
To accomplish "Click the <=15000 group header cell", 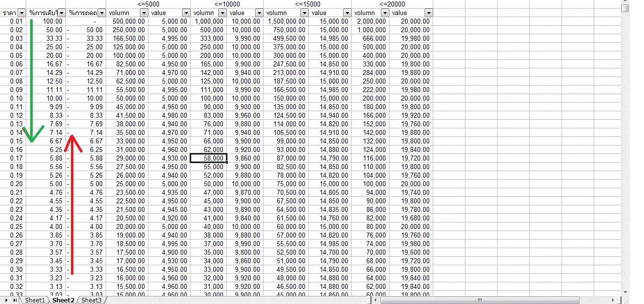I will tap(307, 4).
